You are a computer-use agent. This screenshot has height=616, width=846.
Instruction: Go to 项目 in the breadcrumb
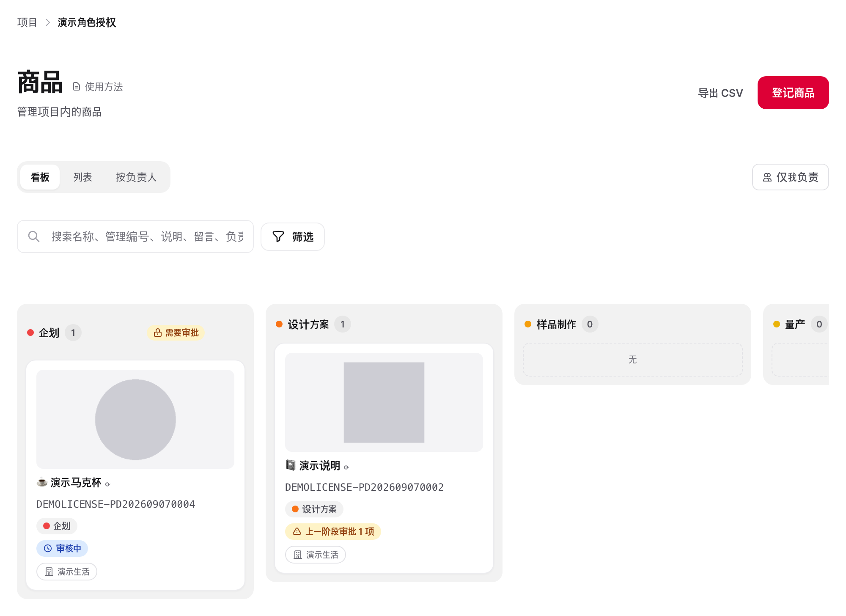(x=27, y=22)
